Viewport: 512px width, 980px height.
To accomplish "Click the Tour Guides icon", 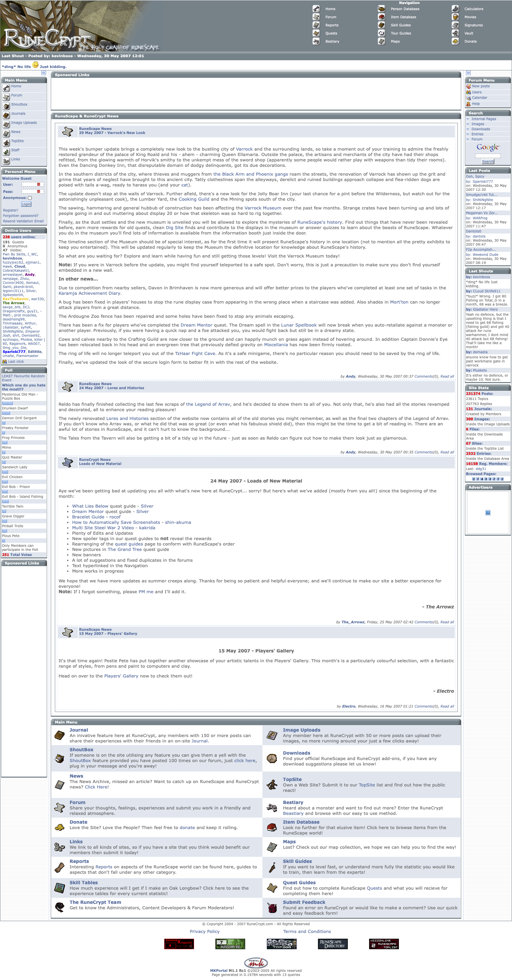I will [x=381, y=33].
